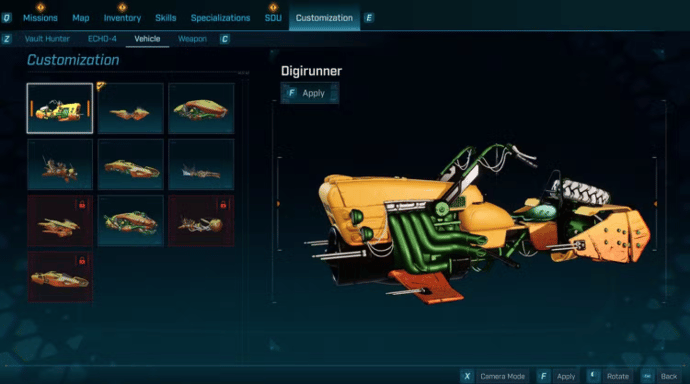Select the Customization tab
The width and height of the screenshot is (690, 384).
click(324, 18)
